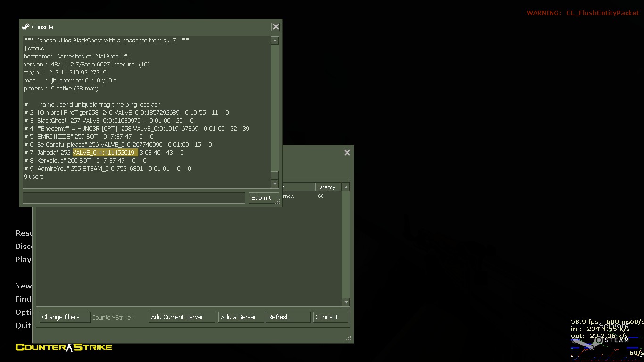Click the headshot kill message line
Image resolution: width=644 pixels, height=362 pixels.
pyautogui.click(x=107, y=41)
